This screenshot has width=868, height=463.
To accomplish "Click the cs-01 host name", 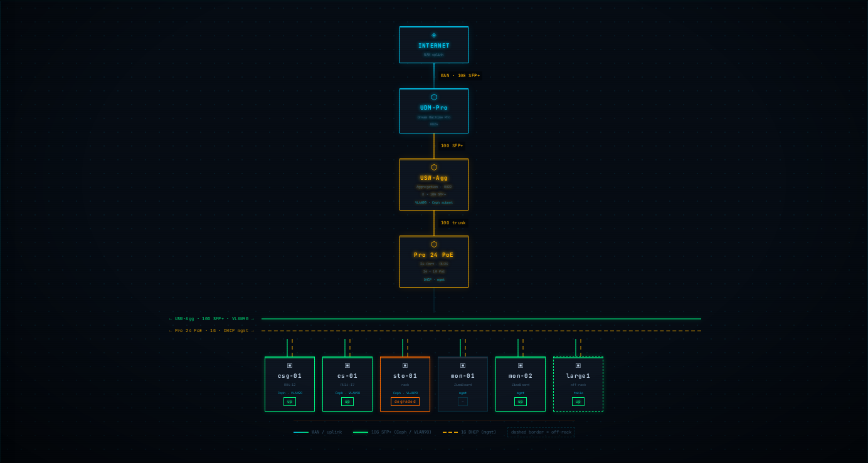I will (x=347, y=376).
